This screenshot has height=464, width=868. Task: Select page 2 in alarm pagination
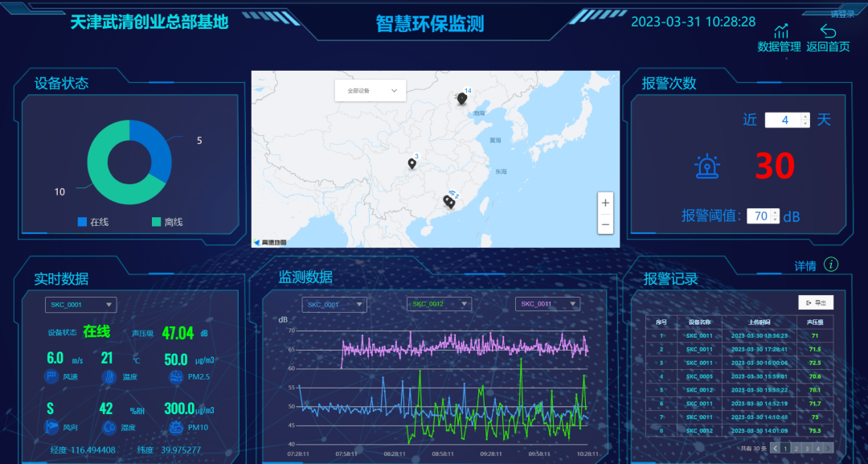point(796,449)
